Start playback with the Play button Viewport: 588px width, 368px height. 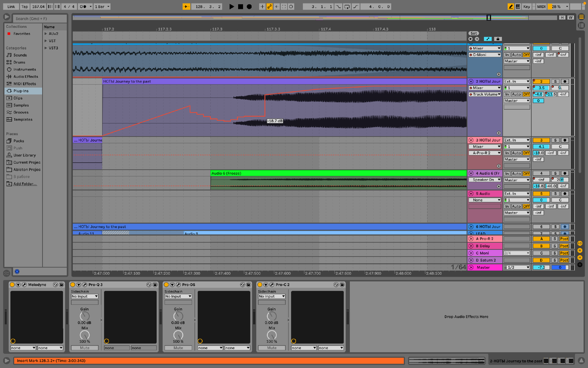coord(232,7)
